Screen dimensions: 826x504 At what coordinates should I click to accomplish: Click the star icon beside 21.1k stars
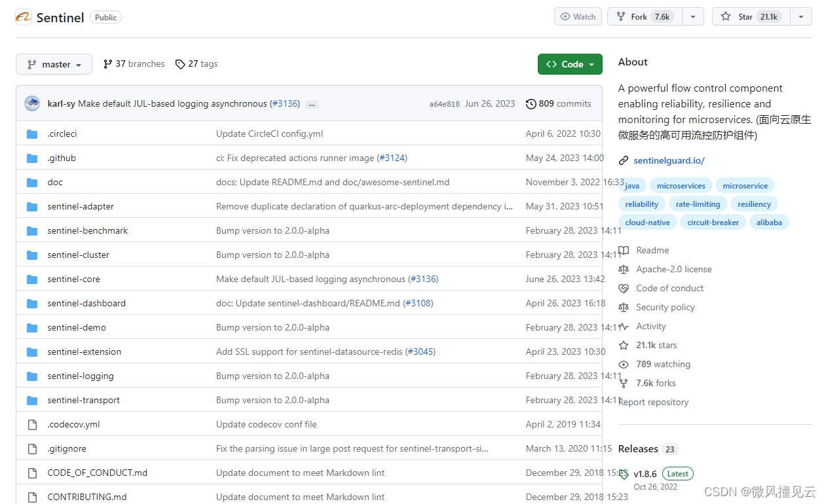pyautogui.click(x=624, y=346)
